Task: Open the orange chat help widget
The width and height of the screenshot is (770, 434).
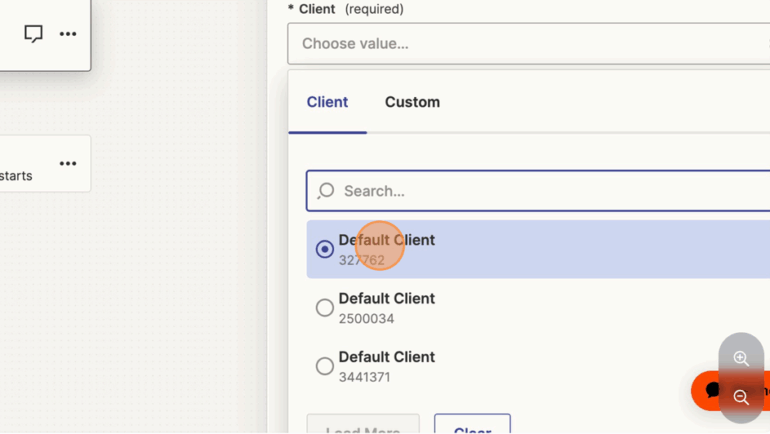Action: coord(708,389)
